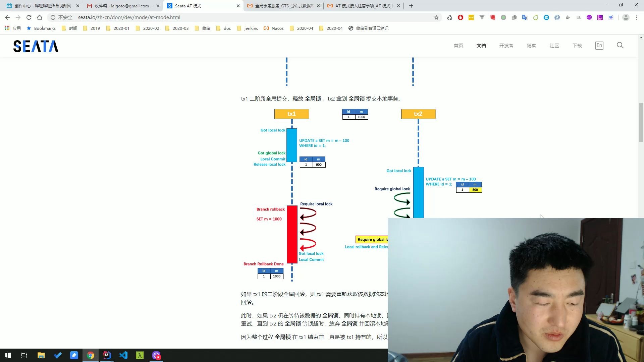Expand the 2020-03 bookmarks folder
Screen dimensions: 644x362
tap(177, 28)
